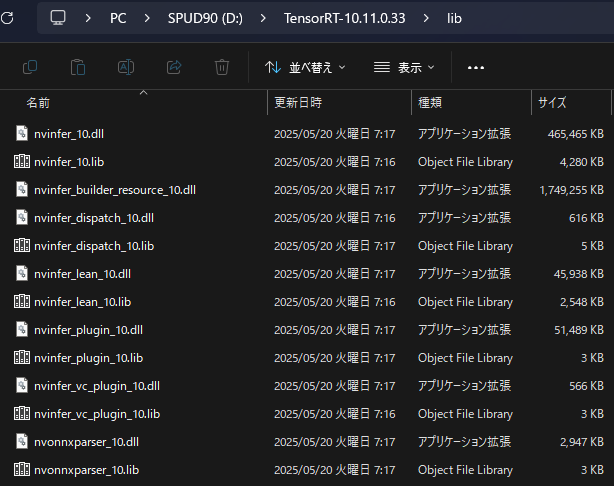Expand the chevron after the PC monitor icon

[88, 18]
